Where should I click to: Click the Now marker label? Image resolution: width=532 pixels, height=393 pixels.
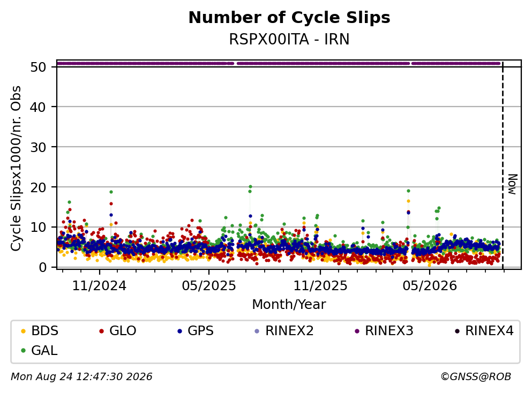[513, 184]
